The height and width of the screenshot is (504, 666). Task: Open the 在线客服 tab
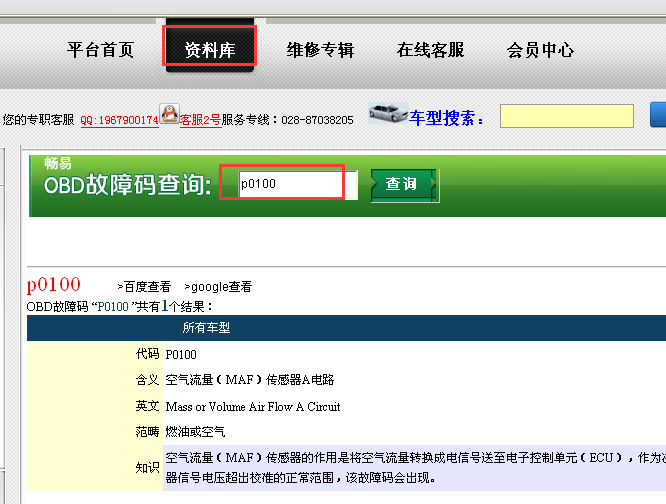[430, 50]
